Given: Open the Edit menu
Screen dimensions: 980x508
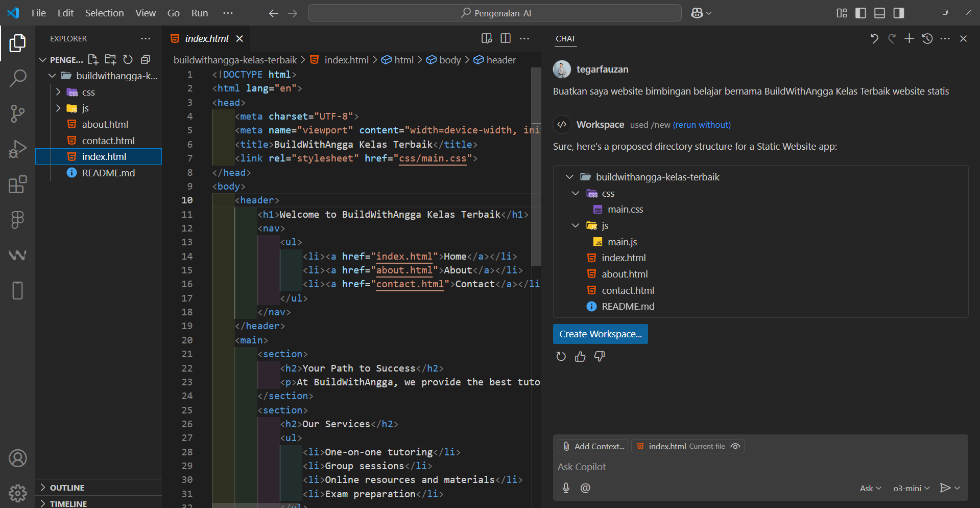Looking at the screenshot, I should point(65,13).
